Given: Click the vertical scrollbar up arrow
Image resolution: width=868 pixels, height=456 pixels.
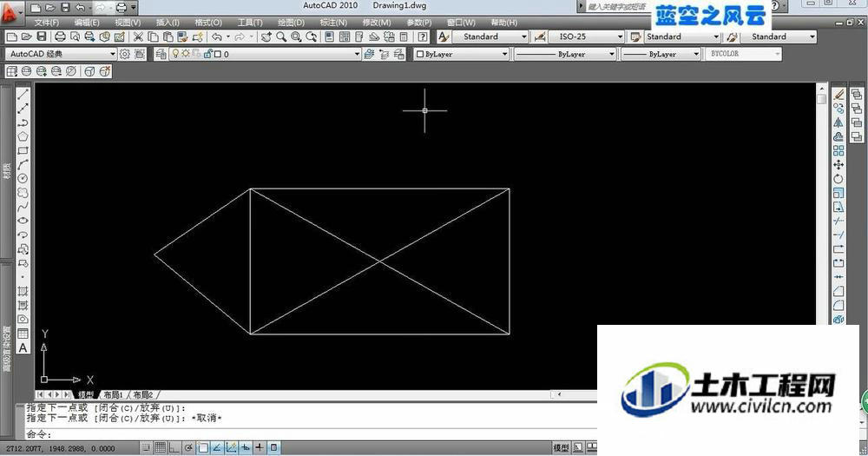Looking at the screenshot, I should 821,89.
